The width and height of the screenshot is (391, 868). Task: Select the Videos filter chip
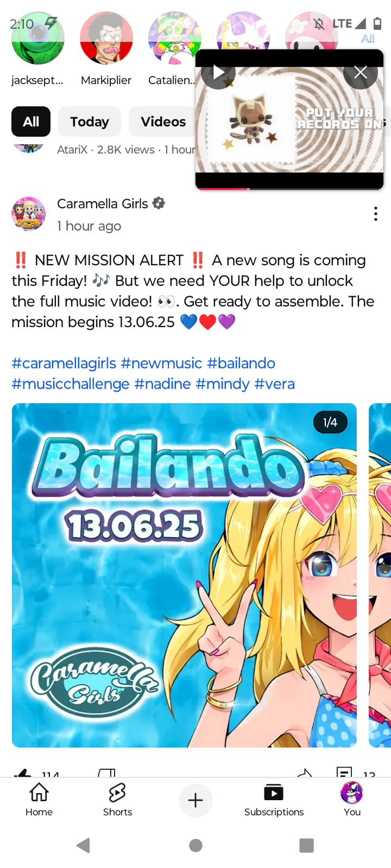tap(163, 122)
